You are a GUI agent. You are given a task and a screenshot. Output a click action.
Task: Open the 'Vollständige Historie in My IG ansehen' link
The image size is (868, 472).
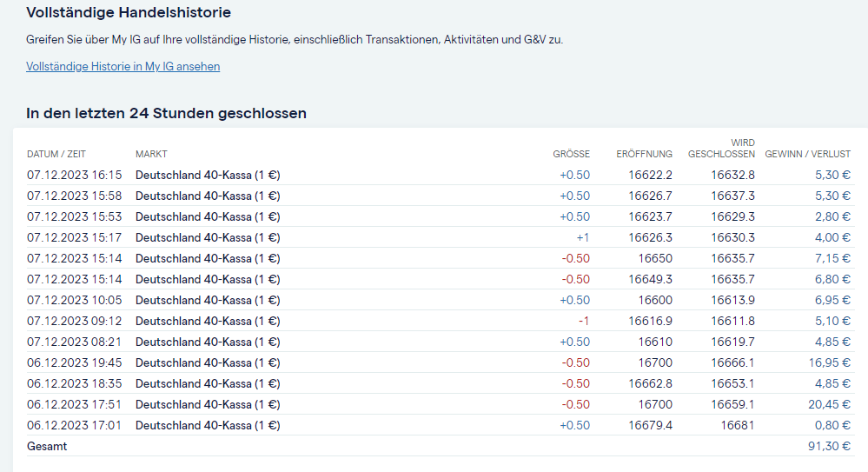pos(123,66)
